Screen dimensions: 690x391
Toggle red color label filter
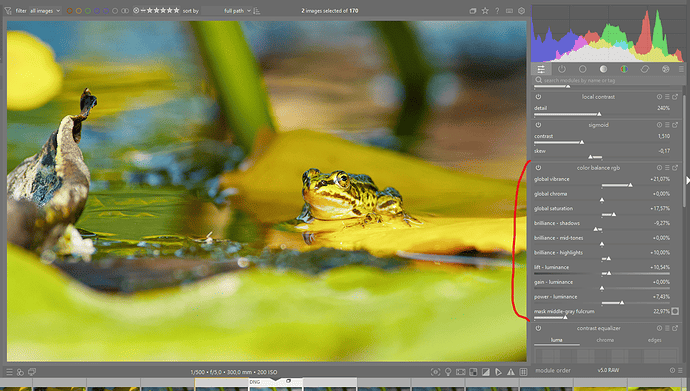coord(70,11)
